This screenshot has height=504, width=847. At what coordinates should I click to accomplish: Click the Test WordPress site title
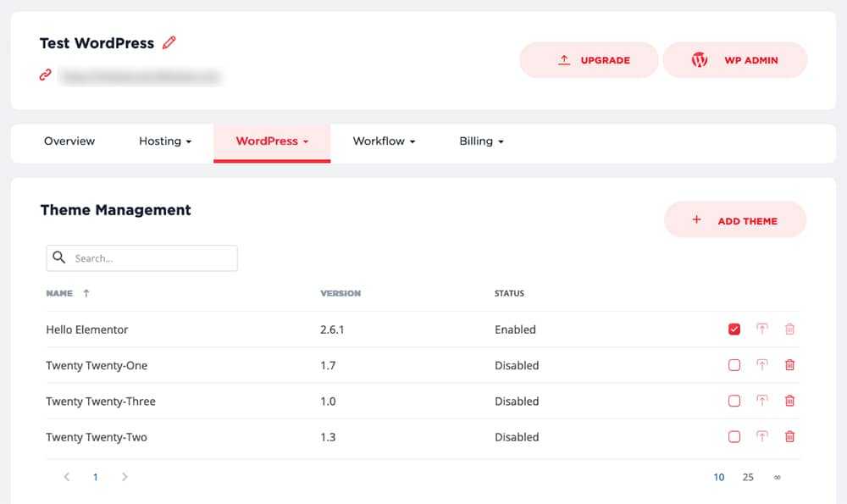(x=97, y=43)
